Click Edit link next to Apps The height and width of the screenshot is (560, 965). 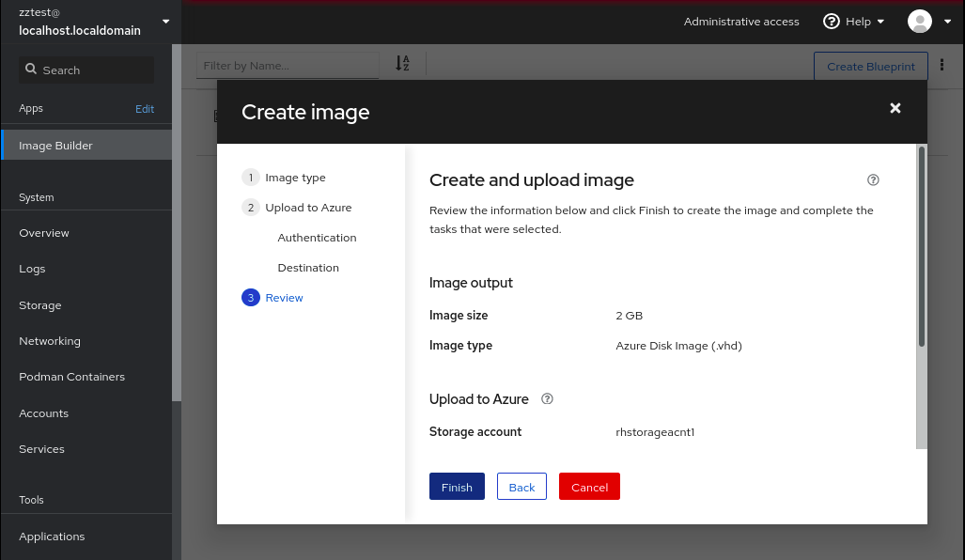pyautogui.click(x=145, y=109)
